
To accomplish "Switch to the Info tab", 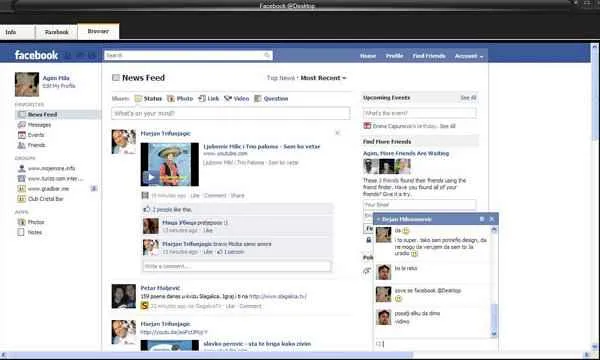I will tap(17, 32).
